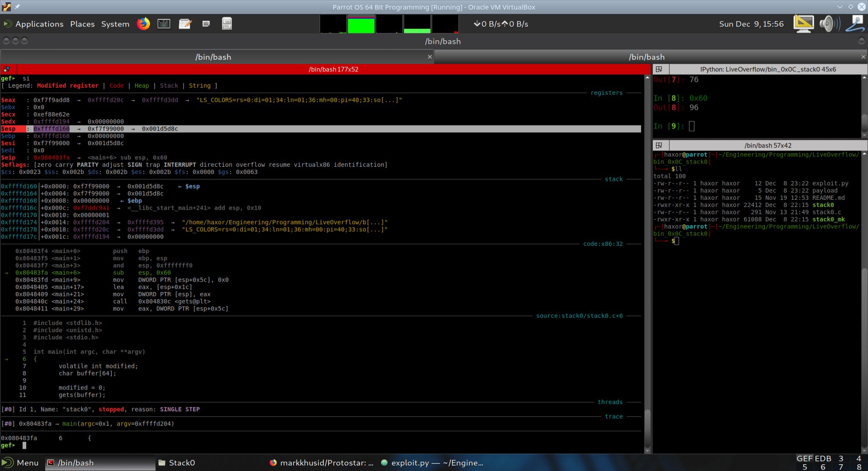The height and width of the screenshot is (471, 868).
Task: Open the terminal launcher in top panel
Action: click(164, 24)
